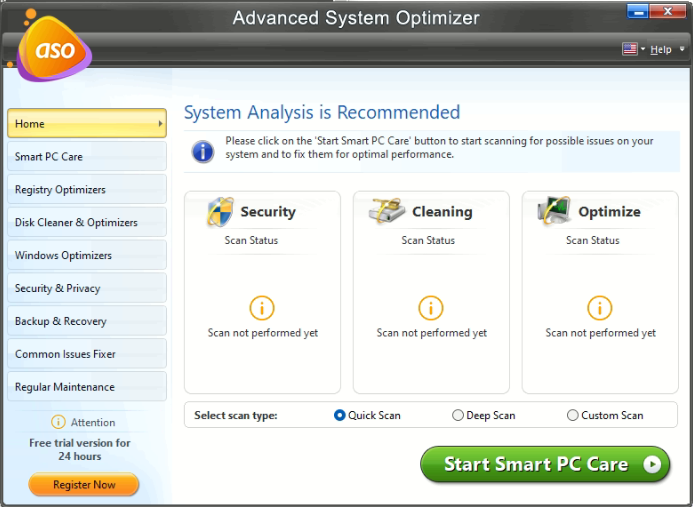Click 'Scan Status' in the Security card
The height and width of the screenshot is (507, 693).
pyautogui.click(x=251, y=240)
